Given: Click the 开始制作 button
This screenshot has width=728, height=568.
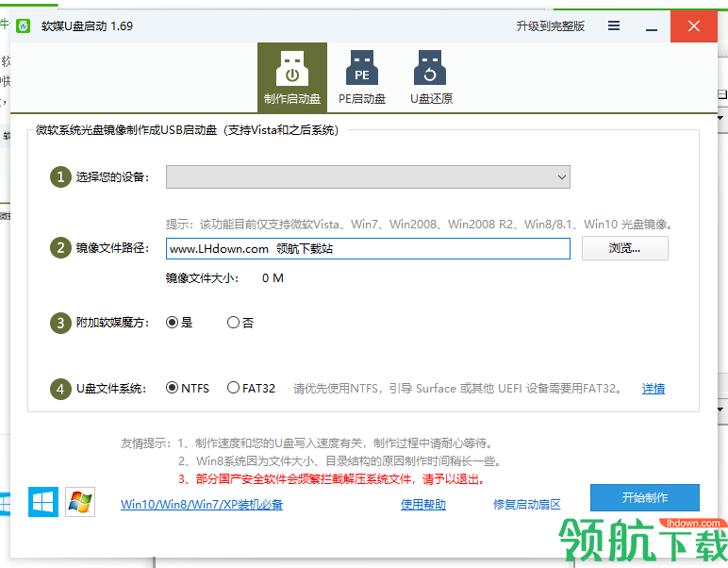Looking at the screenshot, I should (645, 498).
